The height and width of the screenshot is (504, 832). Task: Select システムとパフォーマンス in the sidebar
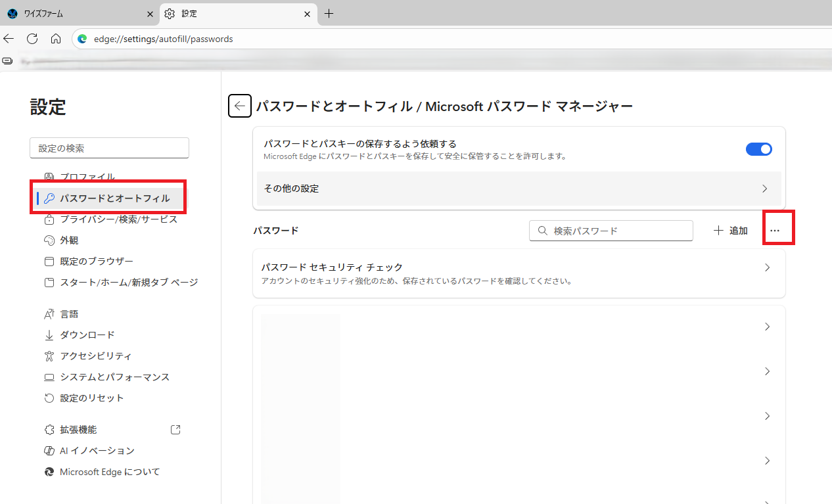114,377
